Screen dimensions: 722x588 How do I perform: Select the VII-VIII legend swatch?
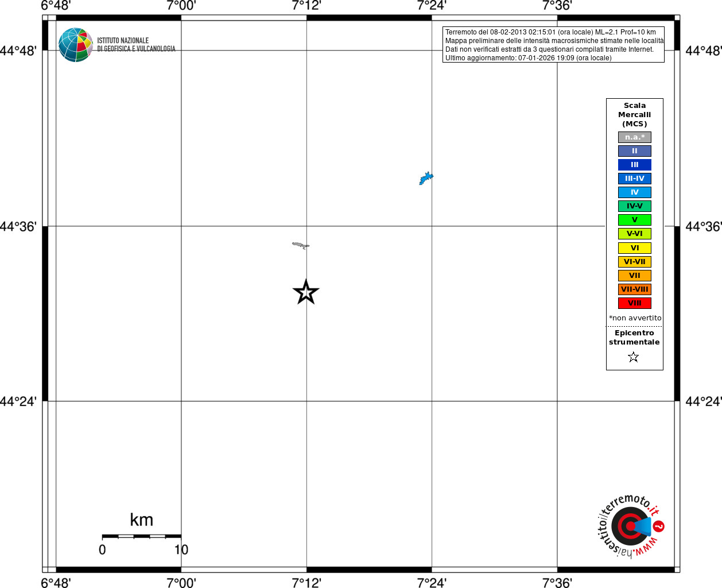(x=635, y=289)
